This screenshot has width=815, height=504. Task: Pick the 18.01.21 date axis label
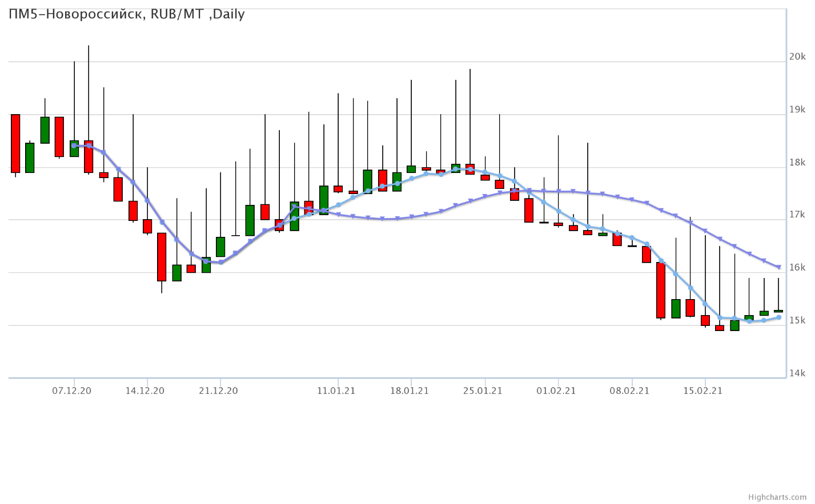coord(409,391)
